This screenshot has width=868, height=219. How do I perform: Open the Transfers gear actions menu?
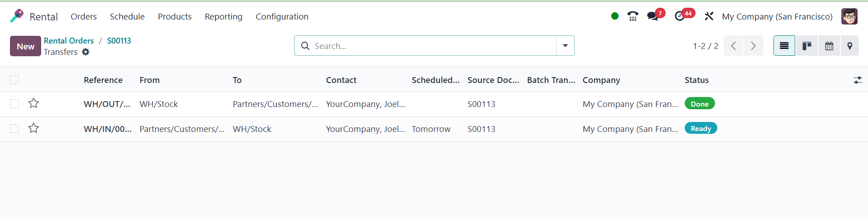(86, 52)
